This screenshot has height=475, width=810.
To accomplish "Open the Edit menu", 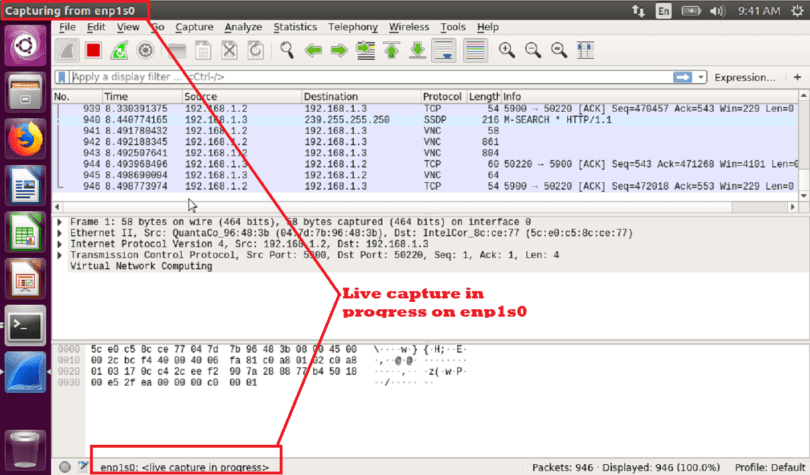I will pos(96,27).
